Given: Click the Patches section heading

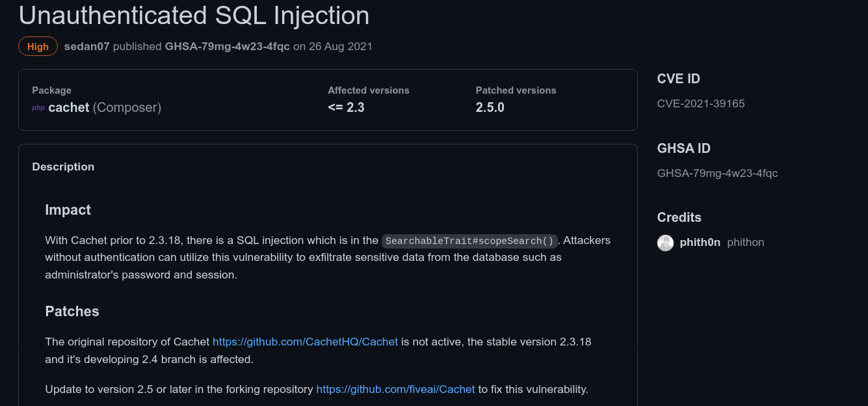Looking at the screenshot, I should click(72, 311).
